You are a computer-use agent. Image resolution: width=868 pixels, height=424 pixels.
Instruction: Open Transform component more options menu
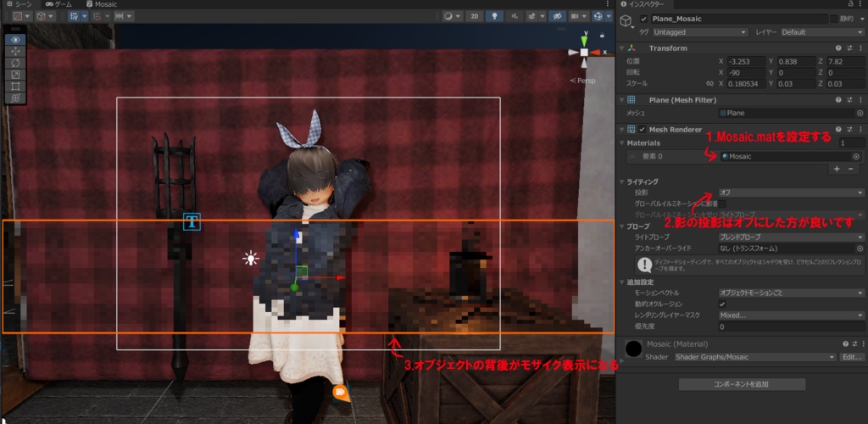860,48
